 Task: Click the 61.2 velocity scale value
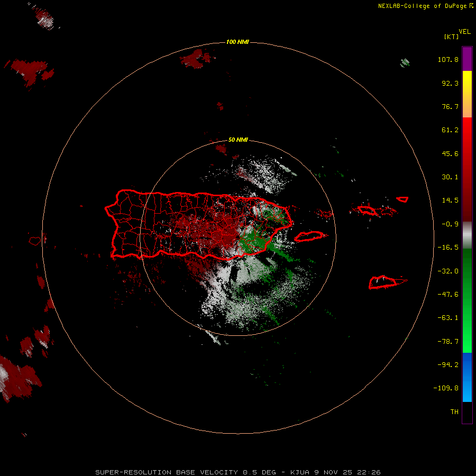point(450,130)
